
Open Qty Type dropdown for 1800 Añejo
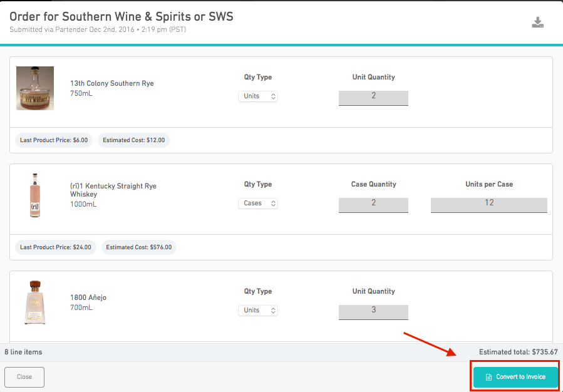258,310
